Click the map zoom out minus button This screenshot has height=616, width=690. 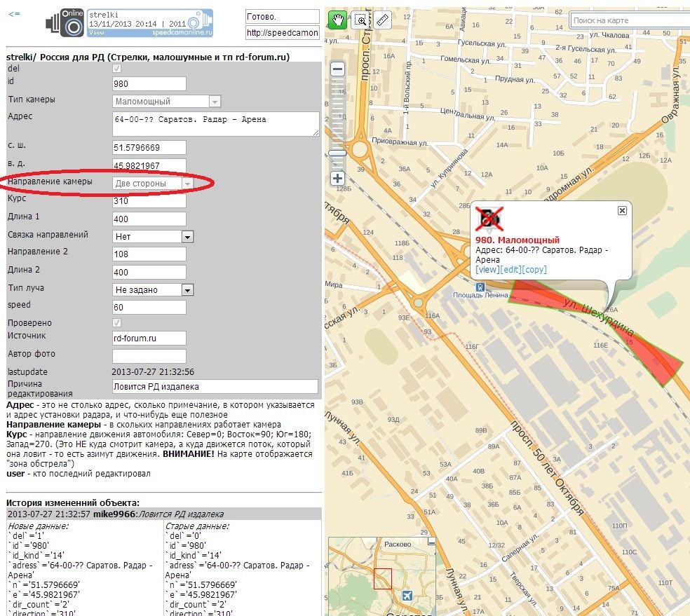[x=337, y=69]
